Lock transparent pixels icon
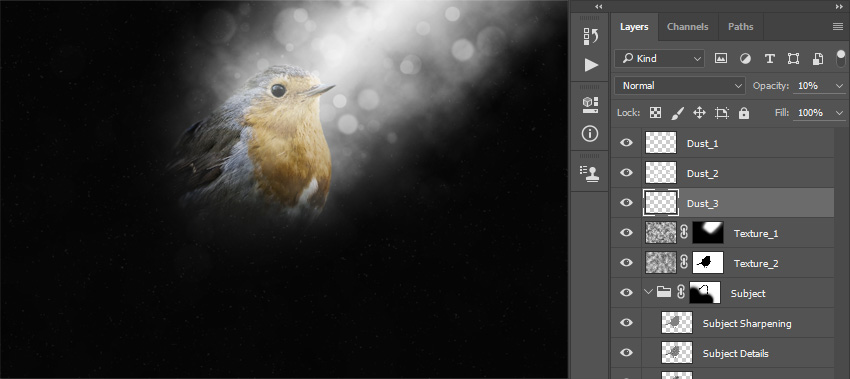 655,113
